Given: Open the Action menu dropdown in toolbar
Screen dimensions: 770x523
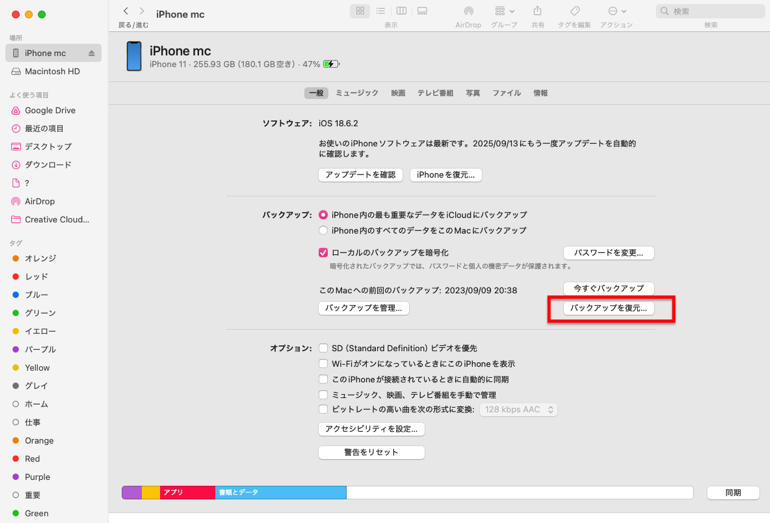Looking at the screenshot, I should pyautogui.click(x=615, y=11).
